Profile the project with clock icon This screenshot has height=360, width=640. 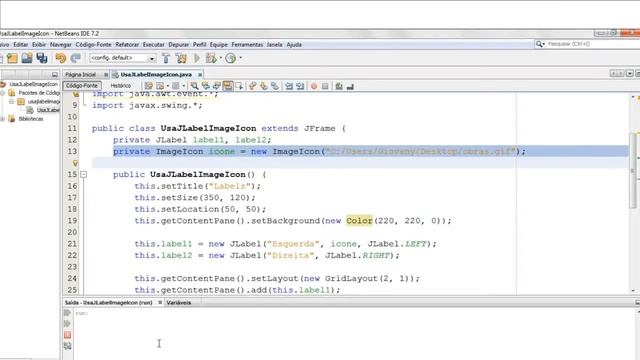[x=231, y=58]
